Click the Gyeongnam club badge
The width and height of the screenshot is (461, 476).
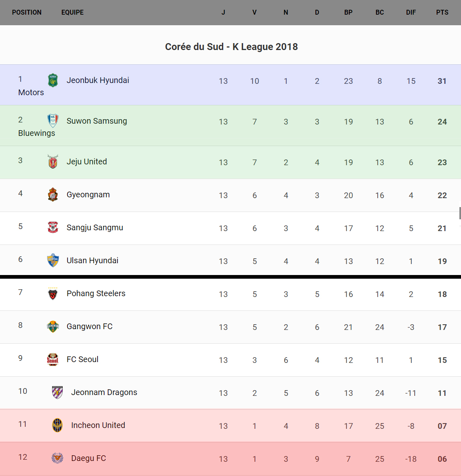[x=53, y=195]
